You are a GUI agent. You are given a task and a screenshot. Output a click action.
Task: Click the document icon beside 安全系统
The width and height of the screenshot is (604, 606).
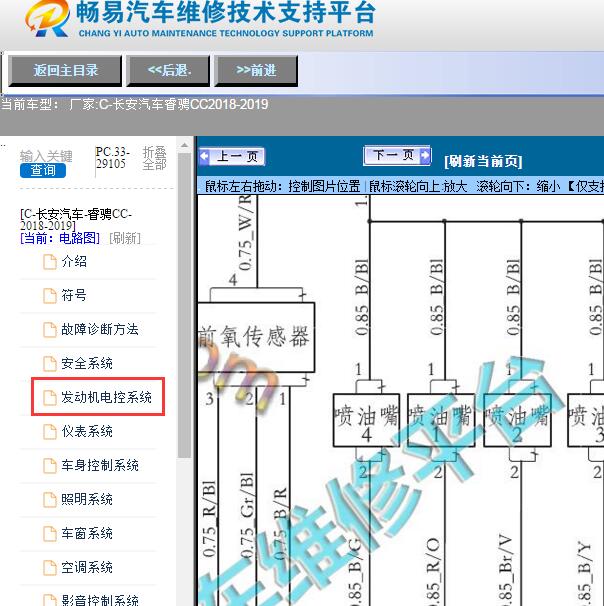[x=49, y=364]
